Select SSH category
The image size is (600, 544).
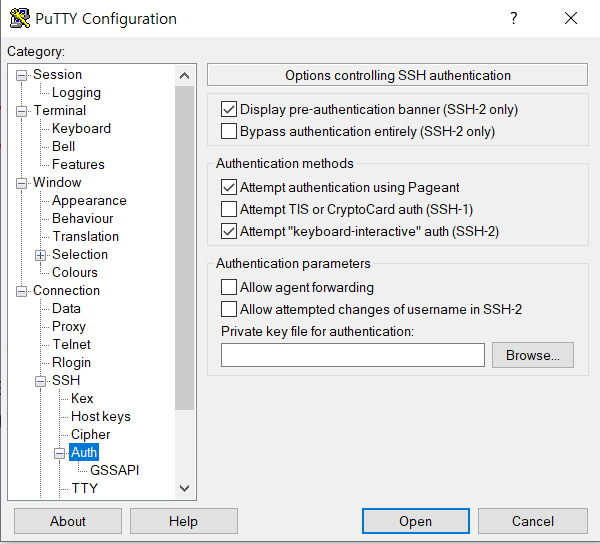66,381
